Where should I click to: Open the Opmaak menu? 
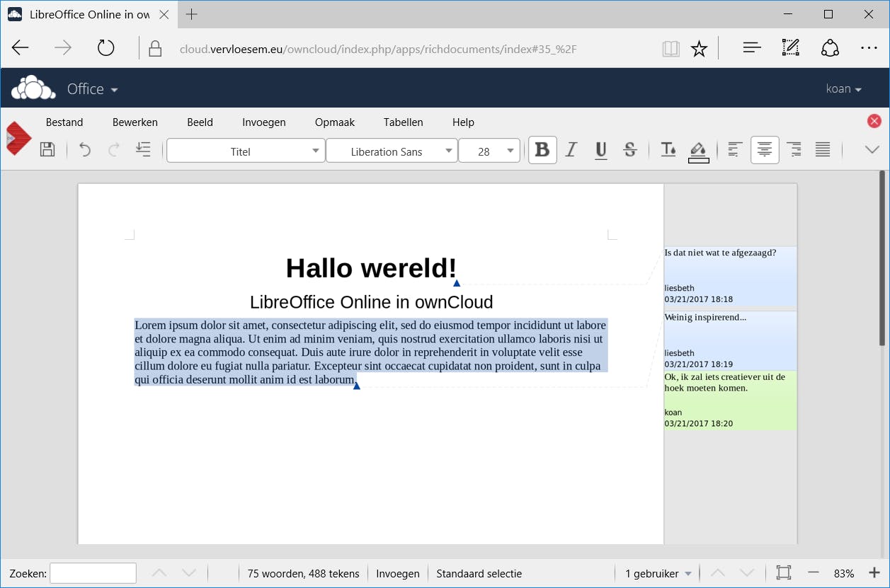[x=334, y=122]
